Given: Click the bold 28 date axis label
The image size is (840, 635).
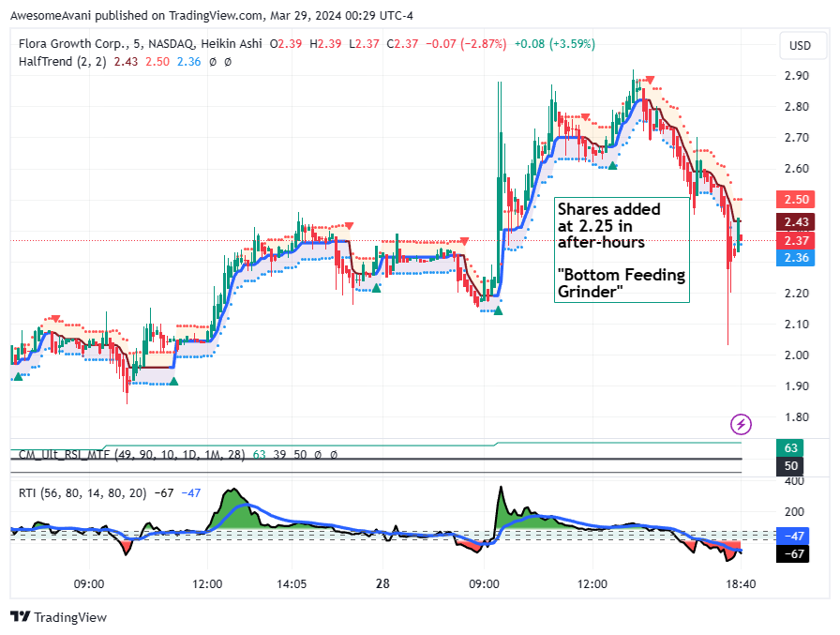Looking at the screenshot, I should (382, 584).
